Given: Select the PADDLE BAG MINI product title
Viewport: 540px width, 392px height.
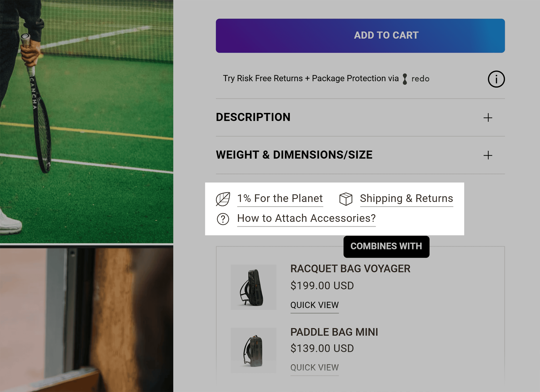Looking at the screenshot, I should [x=334, y=332].
